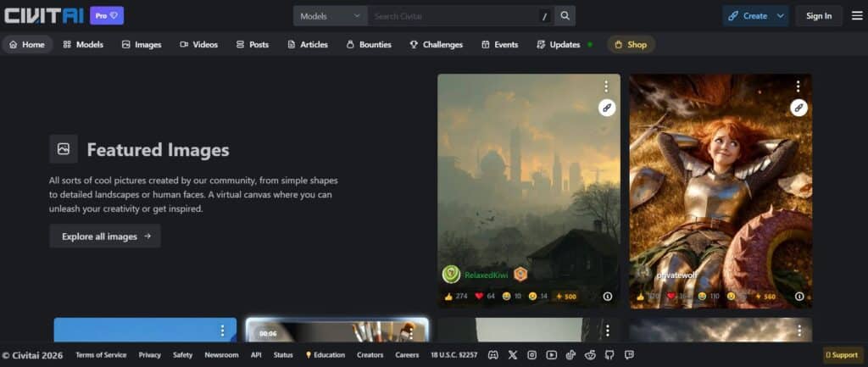Screen dimensions: 868x367
Task: Open the Safety footer link
Action: tap(183, 355)
